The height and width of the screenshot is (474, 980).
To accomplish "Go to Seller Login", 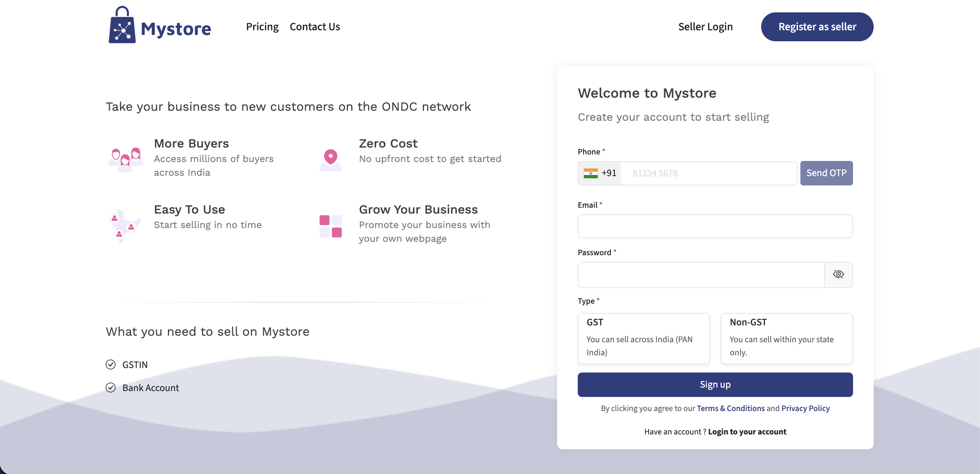I will (705, 26).
